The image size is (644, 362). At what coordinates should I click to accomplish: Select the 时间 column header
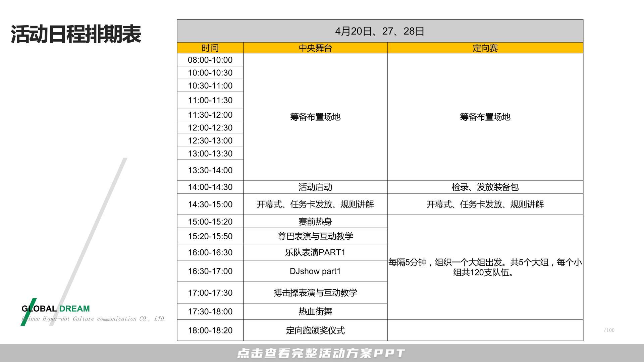pos(210,48)
